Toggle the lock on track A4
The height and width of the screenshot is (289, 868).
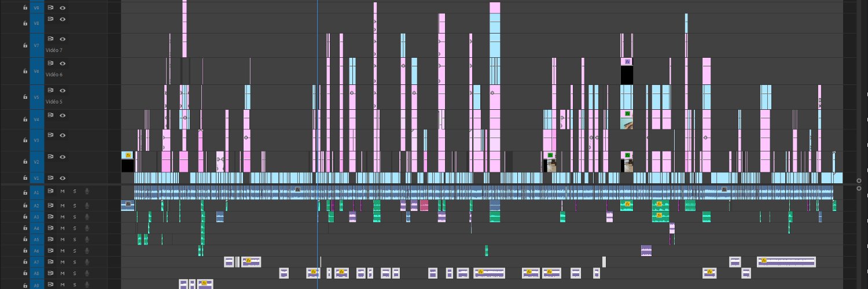(x=24, y=228)
